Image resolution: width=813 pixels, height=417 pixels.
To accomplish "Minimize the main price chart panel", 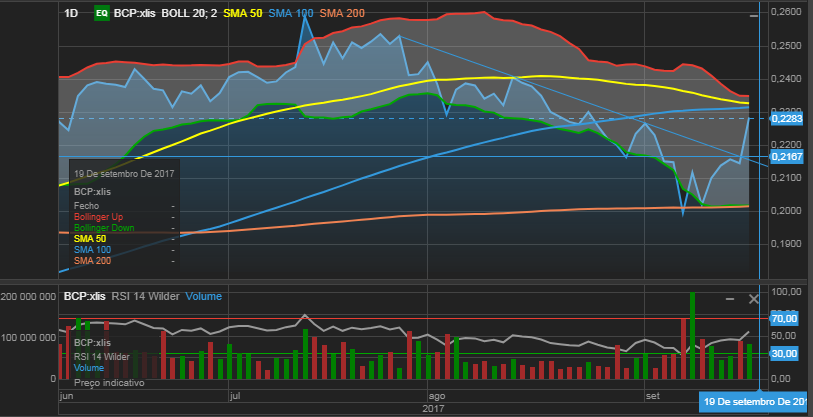I will [754, 16].
